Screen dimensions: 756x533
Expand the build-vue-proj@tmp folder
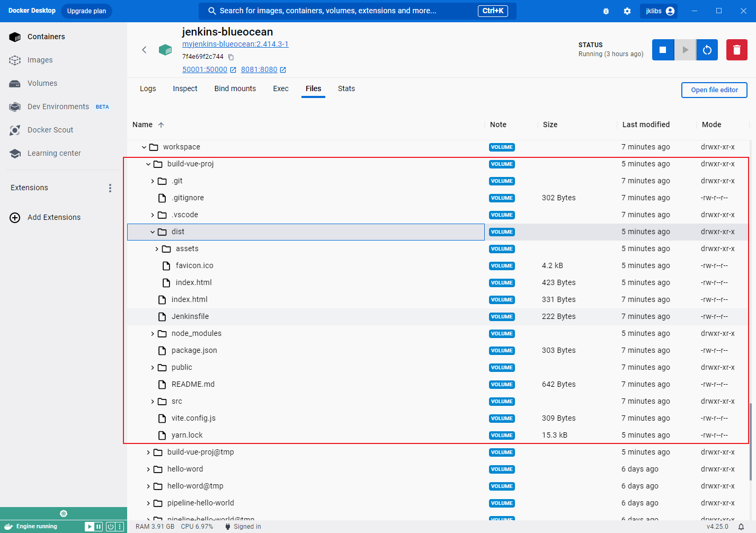point(148,452)
